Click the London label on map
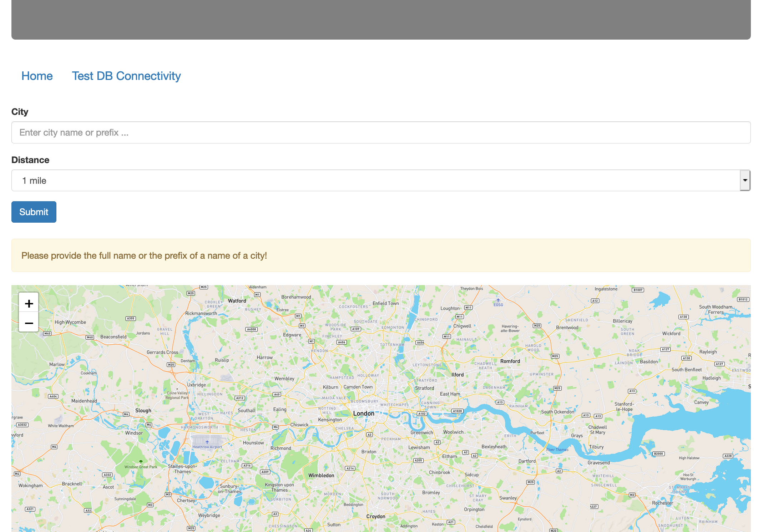Image resolution: width=763 pixels, height=532 pixels. click(x=364, y=413)
